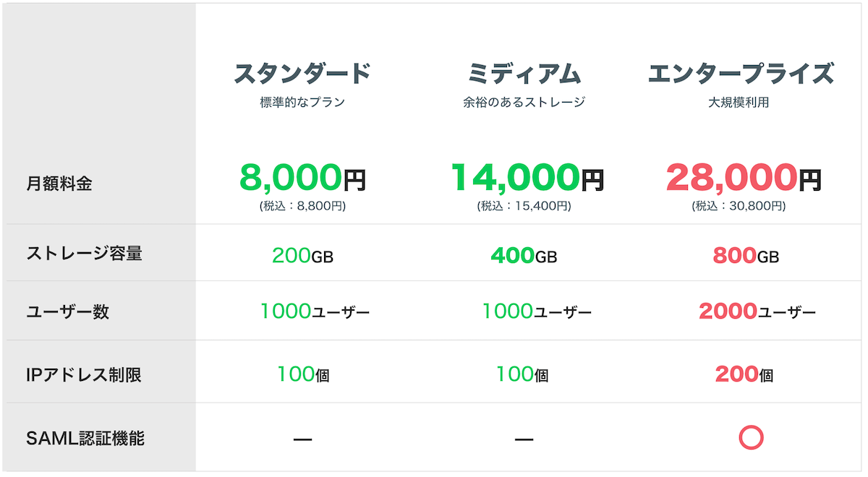Click the IPアドレス制限 row label
868x477 pixels.
coord(83,375)
